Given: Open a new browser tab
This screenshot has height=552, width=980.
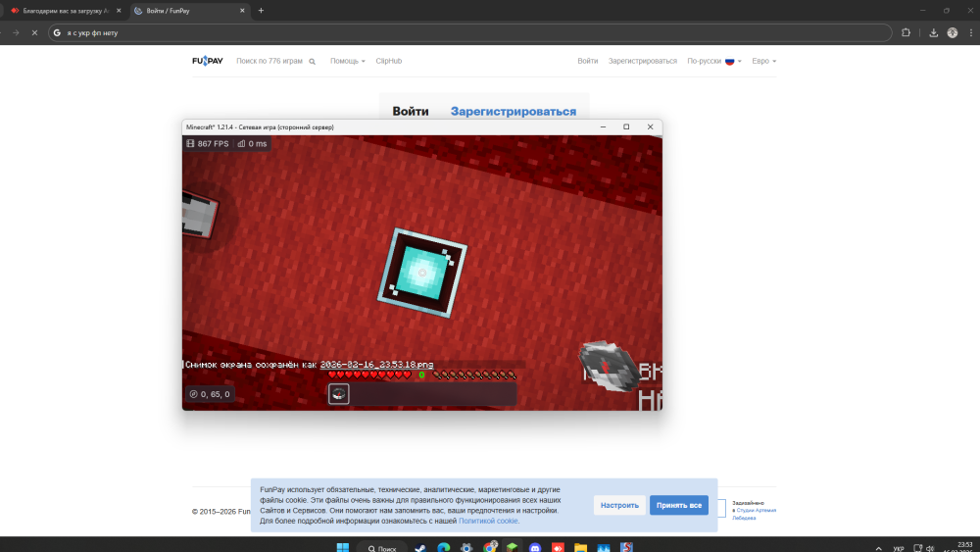Looking at the screenshot, I should tap(262, 11).
